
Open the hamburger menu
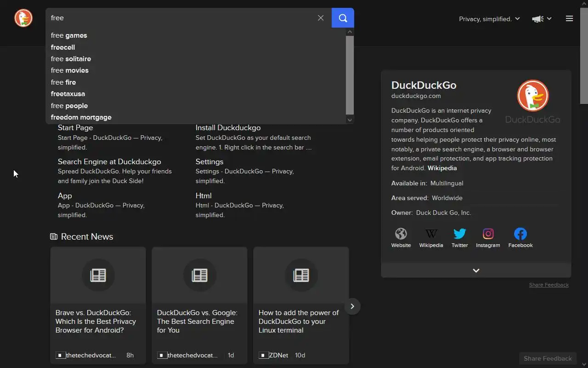(569, 19)
